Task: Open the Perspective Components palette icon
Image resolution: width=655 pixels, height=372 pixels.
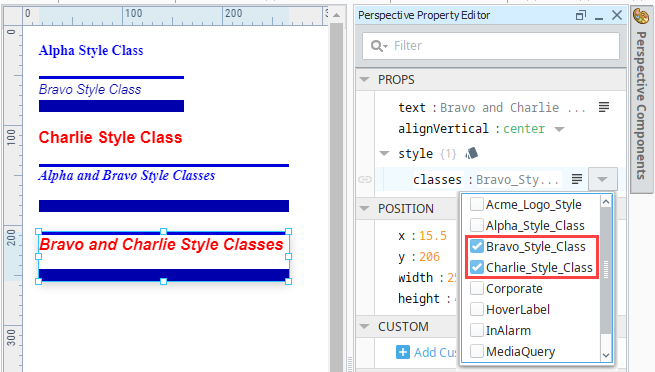Action: pos(641,16)
